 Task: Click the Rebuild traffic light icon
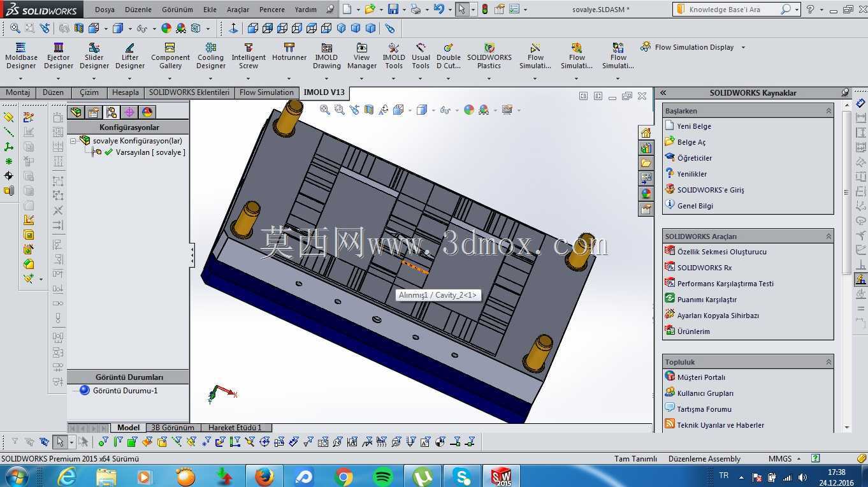click(x=484, y=10)
